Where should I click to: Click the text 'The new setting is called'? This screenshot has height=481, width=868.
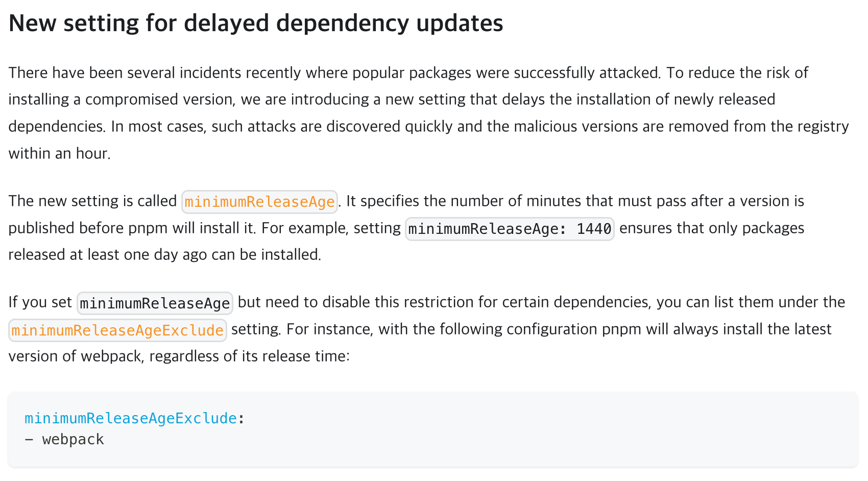tap(92, 201)
